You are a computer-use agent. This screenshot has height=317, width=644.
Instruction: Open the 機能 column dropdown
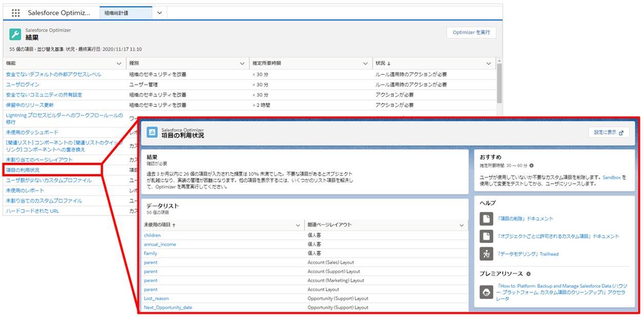click(x=119, y=63)
